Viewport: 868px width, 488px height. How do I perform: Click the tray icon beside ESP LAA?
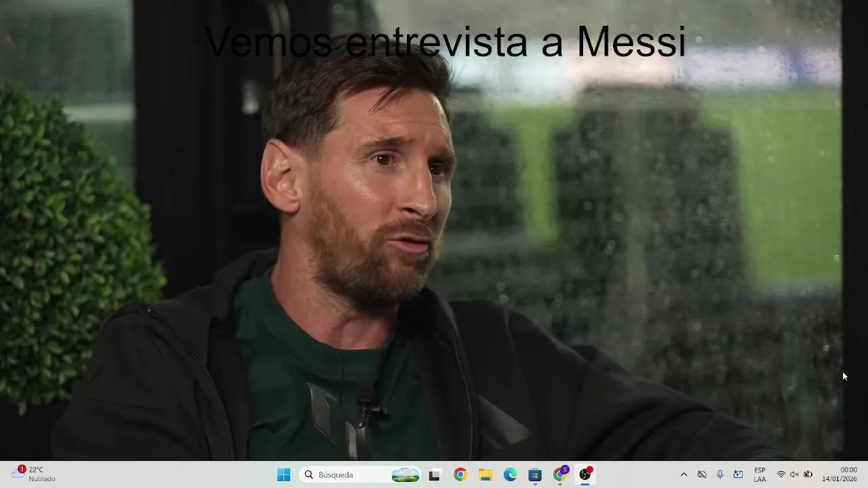tap(738, 475)
